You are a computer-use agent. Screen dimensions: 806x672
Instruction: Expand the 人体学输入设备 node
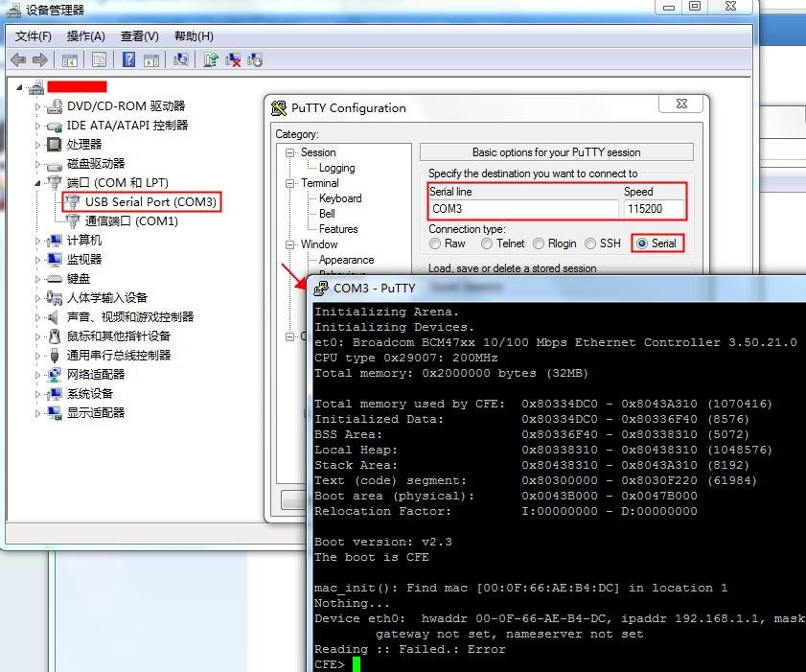pyautogui.click(x=37, y=298)
